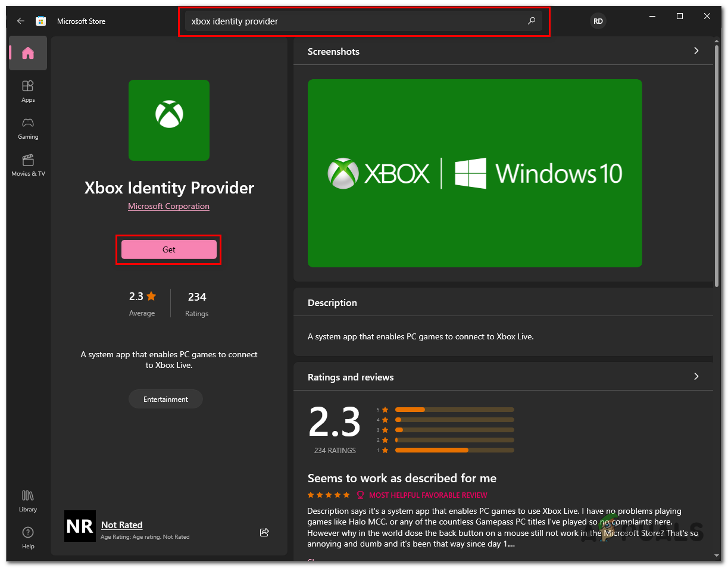Screen dimensions: 728x568
Task: Get the Xbox Identity Provider app
Action: click(x=169, y=249)
